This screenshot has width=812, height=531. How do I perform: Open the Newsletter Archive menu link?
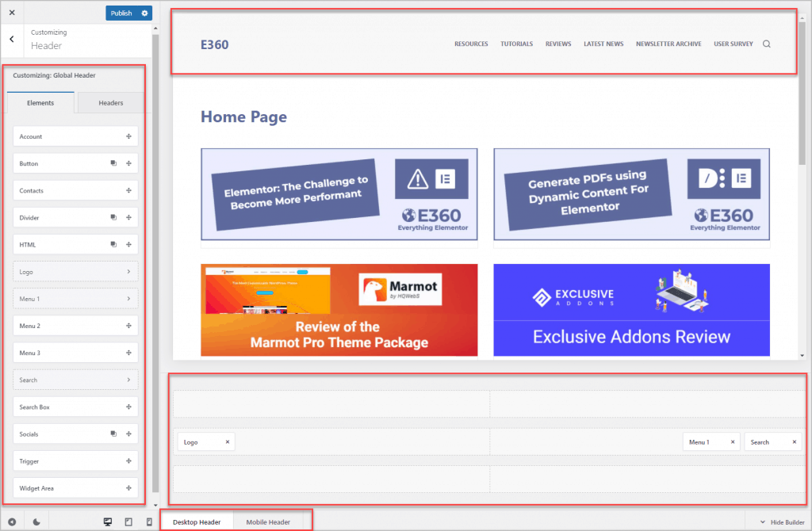coord(668,44)
